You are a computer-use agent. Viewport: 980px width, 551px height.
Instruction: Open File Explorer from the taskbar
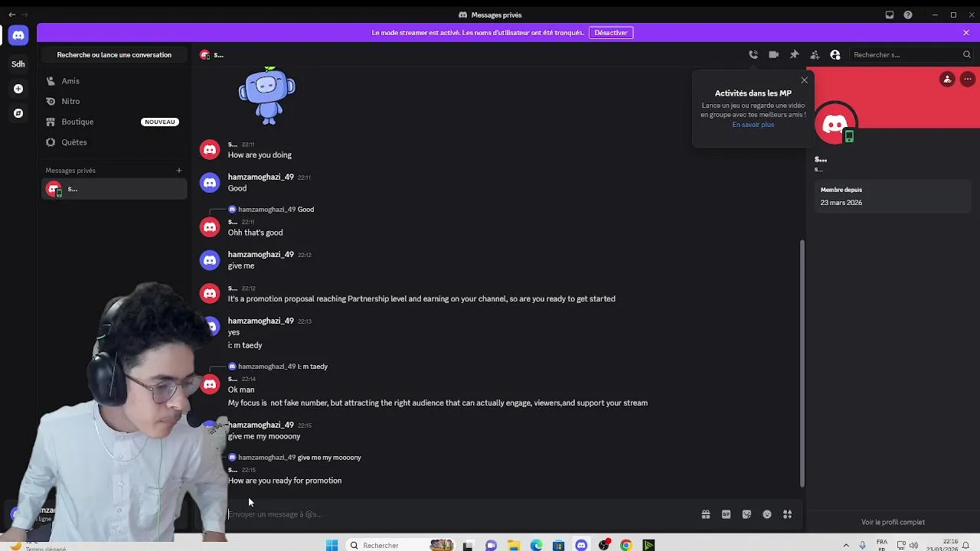(514, 545)
